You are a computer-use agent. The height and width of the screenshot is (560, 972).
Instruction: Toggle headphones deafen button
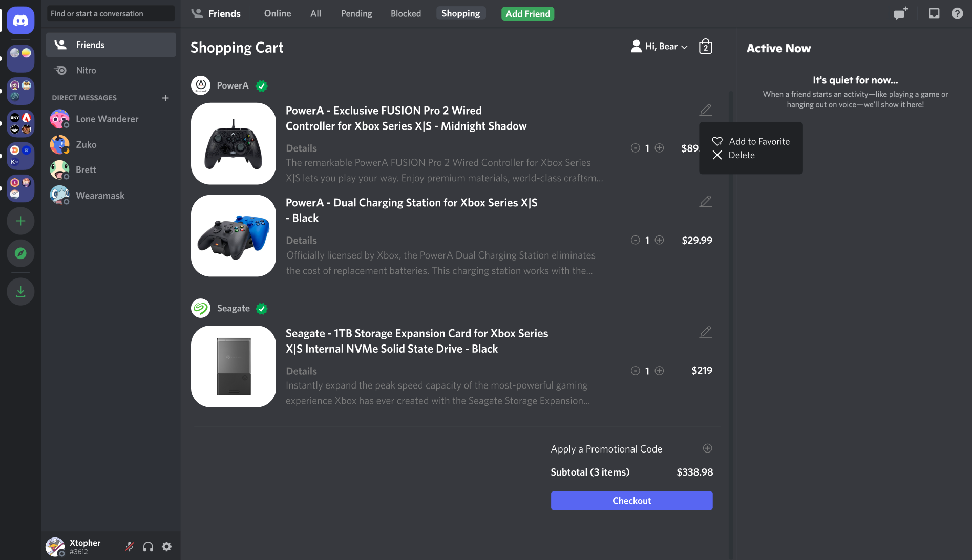148,547
